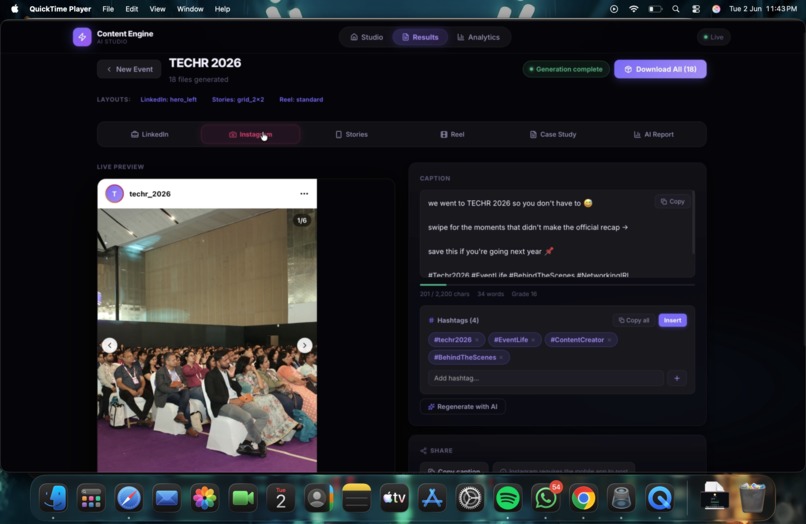Open the View menu

click(157, 9)
